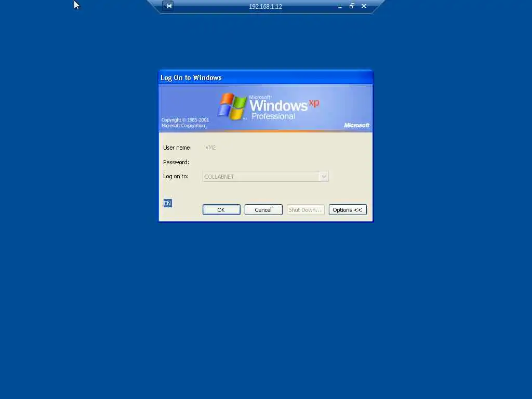Restore down the remote desktop window
The height and width of the screenshot is (399, 532).
352,6
